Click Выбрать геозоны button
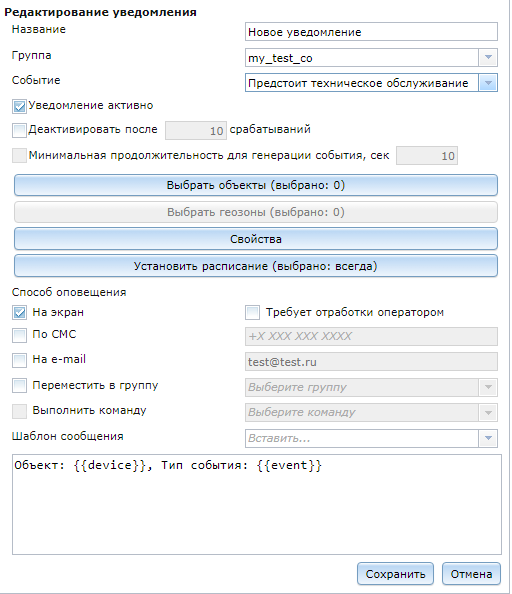The image size is (512, 594). (x=256, y=212)
